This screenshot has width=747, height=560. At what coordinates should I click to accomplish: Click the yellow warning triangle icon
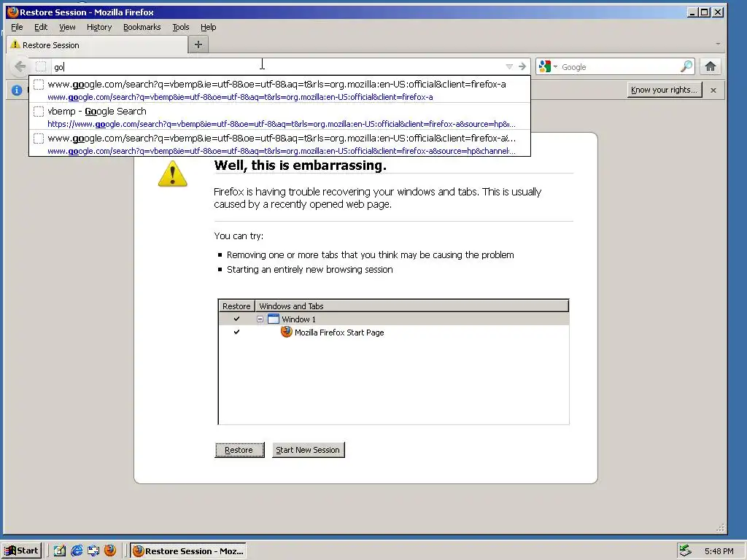pyautogui.click(x=172, y=174)
